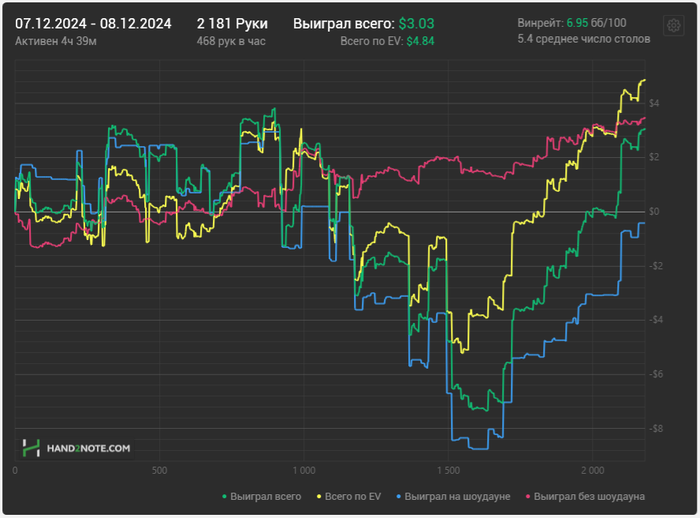Click the winrate value 6.95 бб/100

point(596,23)
